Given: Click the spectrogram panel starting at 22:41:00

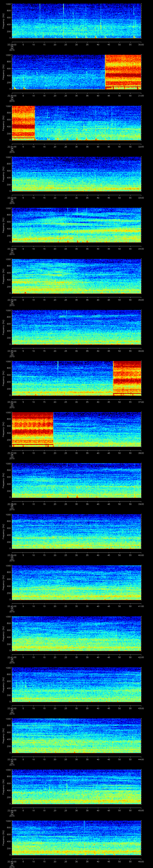Looking at the screenshot, I should pos(76,634).
